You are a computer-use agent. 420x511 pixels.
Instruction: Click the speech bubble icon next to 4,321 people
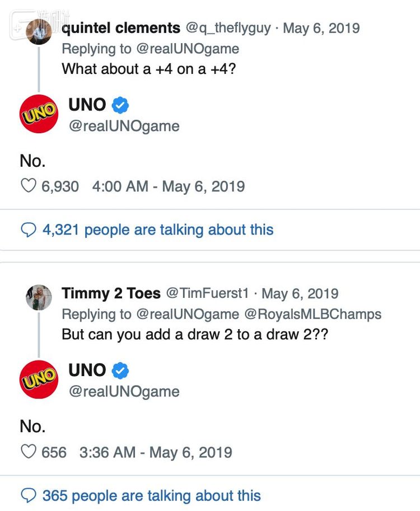tap(28, 229)
